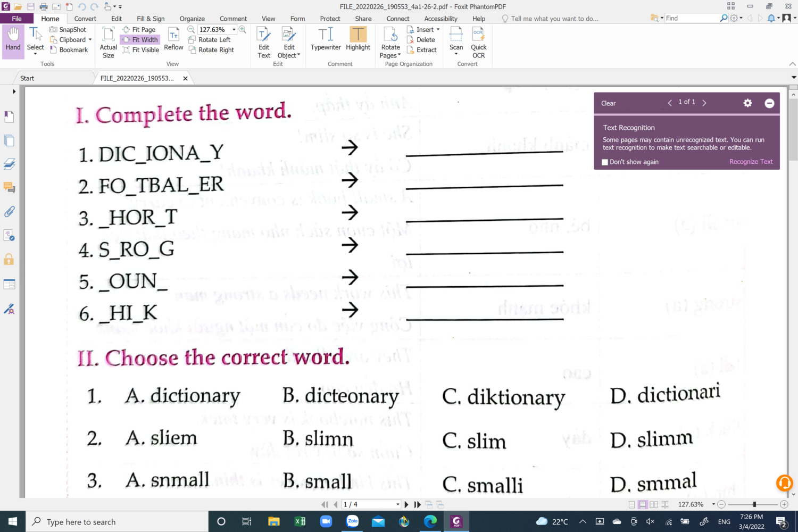The height and width of the screenshot is (532, 798).
Task: Select the Typewriter tool
Action: click(326, 40)
